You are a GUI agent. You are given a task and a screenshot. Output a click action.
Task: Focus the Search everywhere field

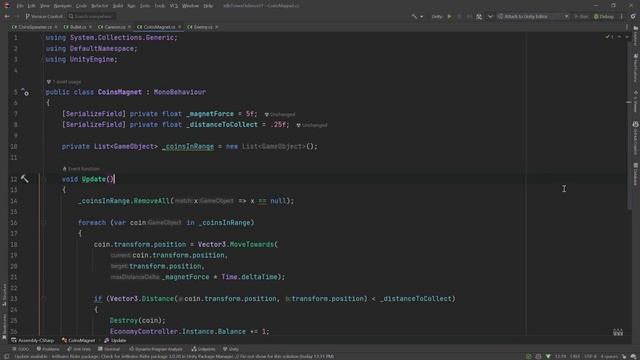[x=91, y=16]
